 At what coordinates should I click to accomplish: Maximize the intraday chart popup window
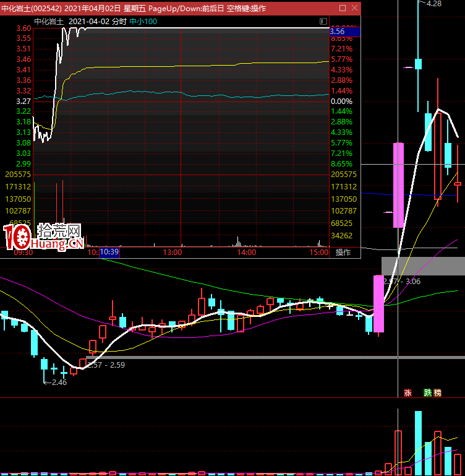(343, 8)
